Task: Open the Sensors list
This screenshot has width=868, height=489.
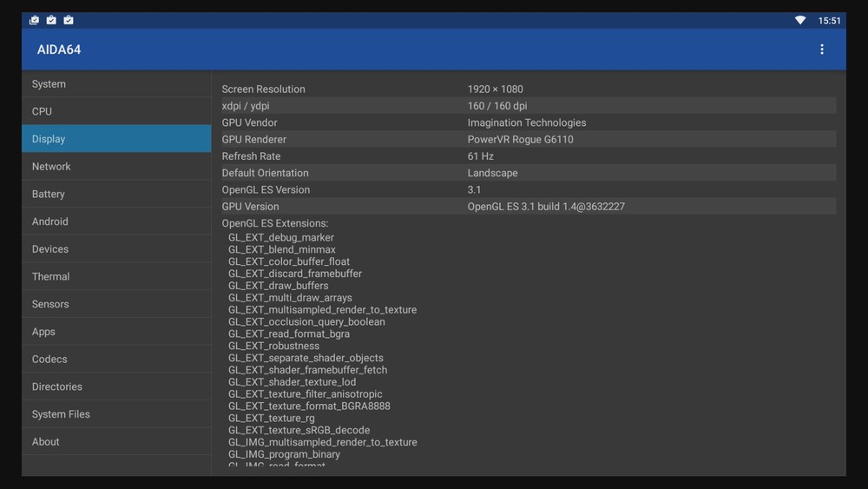Action: point(116,304)
